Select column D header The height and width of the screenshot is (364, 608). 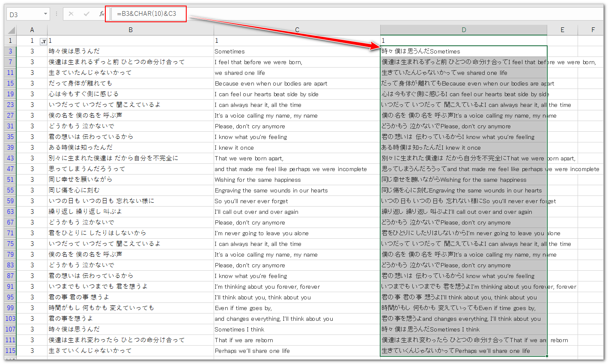[464, 30]
